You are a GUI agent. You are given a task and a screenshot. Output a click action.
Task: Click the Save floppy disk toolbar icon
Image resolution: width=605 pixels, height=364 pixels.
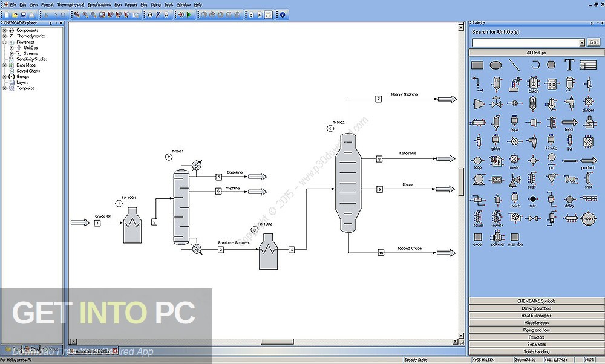[23, 15]
